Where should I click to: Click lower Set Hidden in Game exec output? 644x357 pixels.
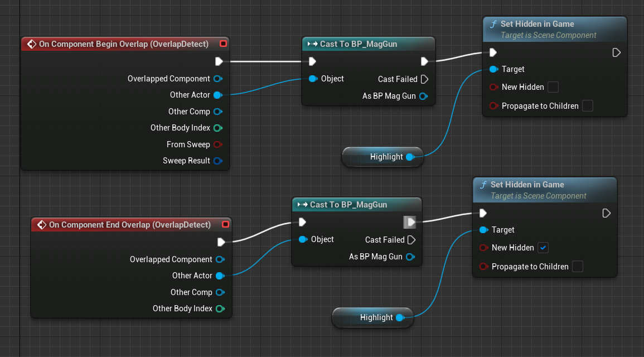tap(606, 213)
